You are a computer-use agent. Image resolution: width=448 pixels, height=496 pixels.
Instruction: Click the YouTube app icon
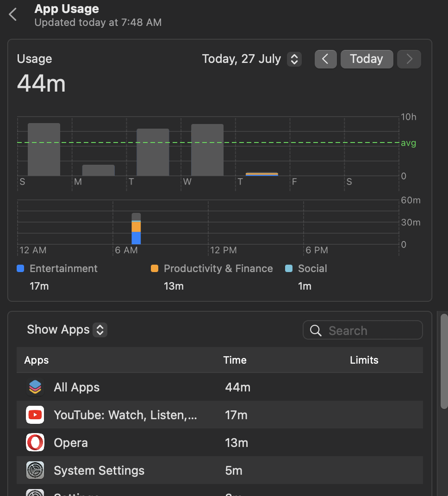35,415
